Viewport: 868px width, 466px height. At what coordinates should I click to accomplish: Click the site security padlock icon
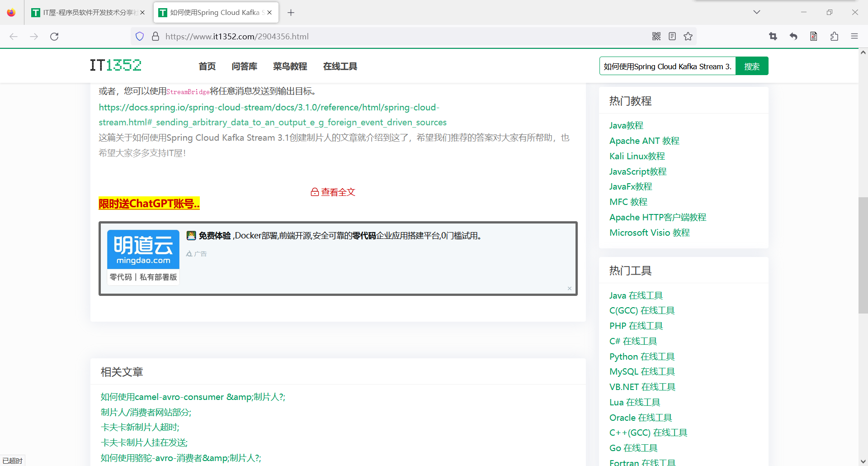point(156,36)
